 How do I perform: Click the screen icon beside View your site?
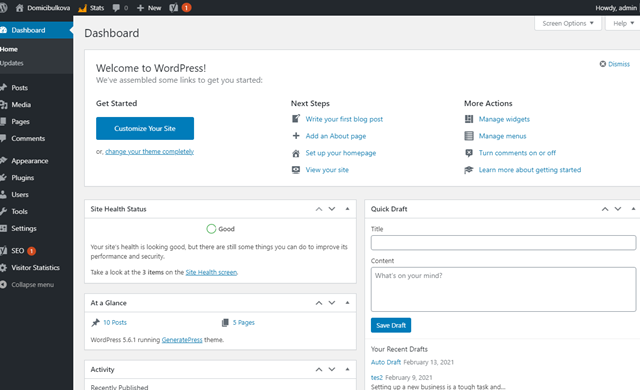point(296,170)
